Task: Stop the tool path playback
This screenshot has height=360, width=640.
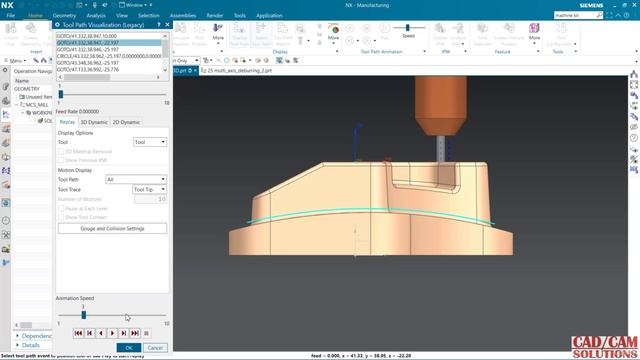Action: 147,333
